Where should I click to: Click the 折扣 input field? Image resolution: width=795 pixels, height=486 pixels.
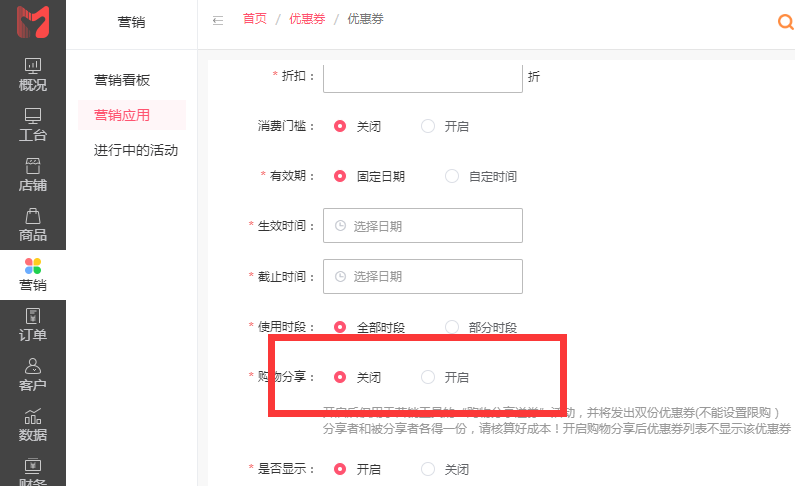pos(423,78)
